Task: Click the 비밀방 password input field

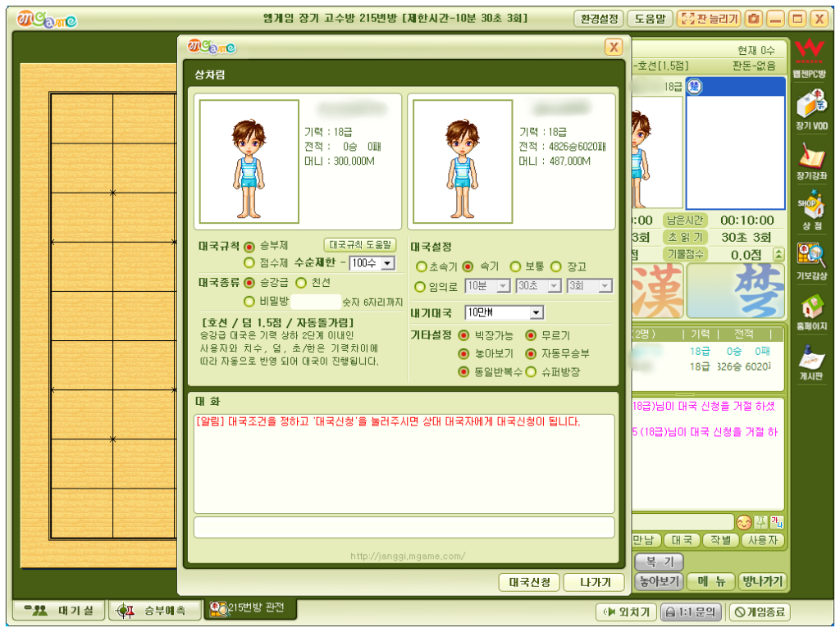Action: click(x=316, y=302)
